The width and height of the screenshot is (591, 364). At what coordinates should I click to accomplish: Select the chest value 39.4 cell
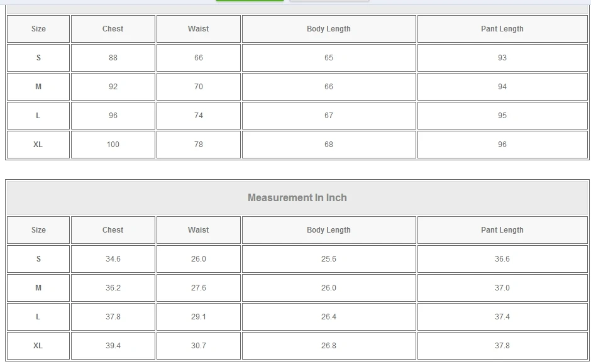(x=113, y=346)
